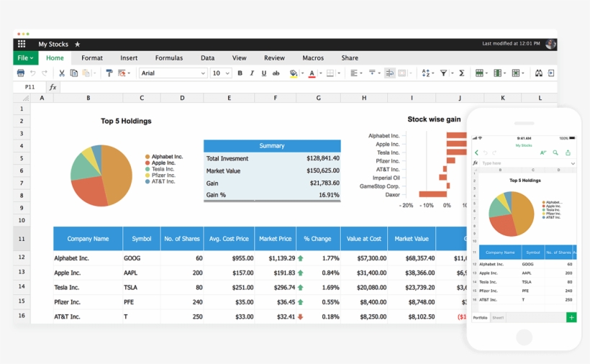The width and height of the screenshot is (590, 364).
Task: Click the insert column icon
Action: [497, 73]
